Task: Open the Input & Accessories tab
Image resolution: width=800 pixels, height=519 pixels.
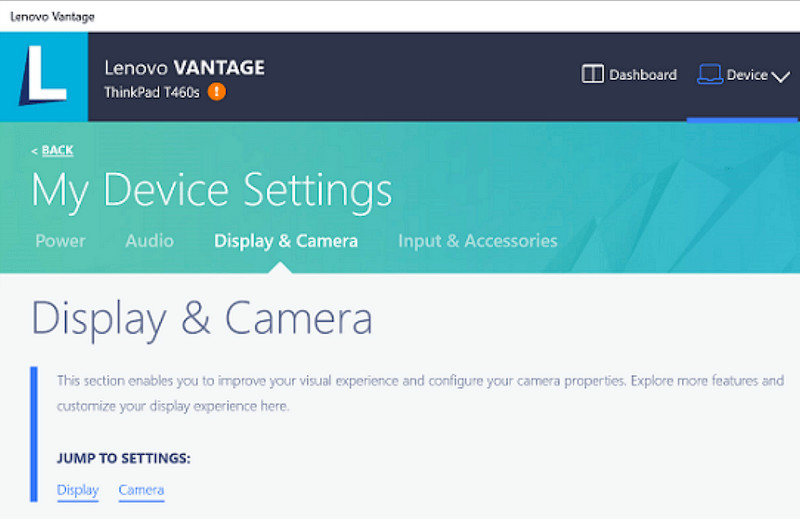Action: 478,241
